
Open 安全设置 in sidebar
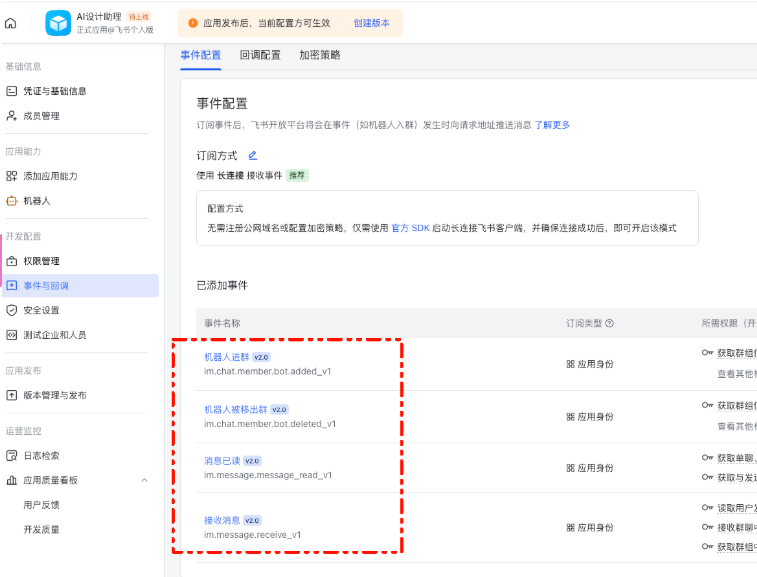tap(42, 310)
